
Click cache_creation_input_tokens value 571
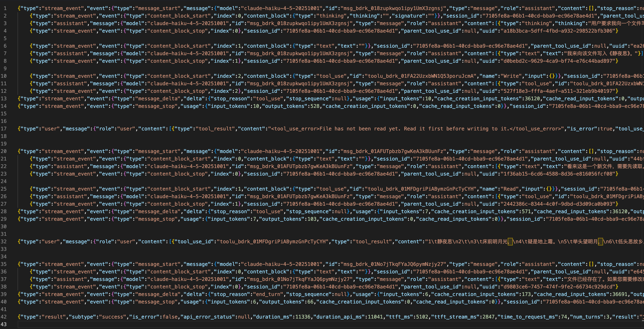[x=526, y=212]
